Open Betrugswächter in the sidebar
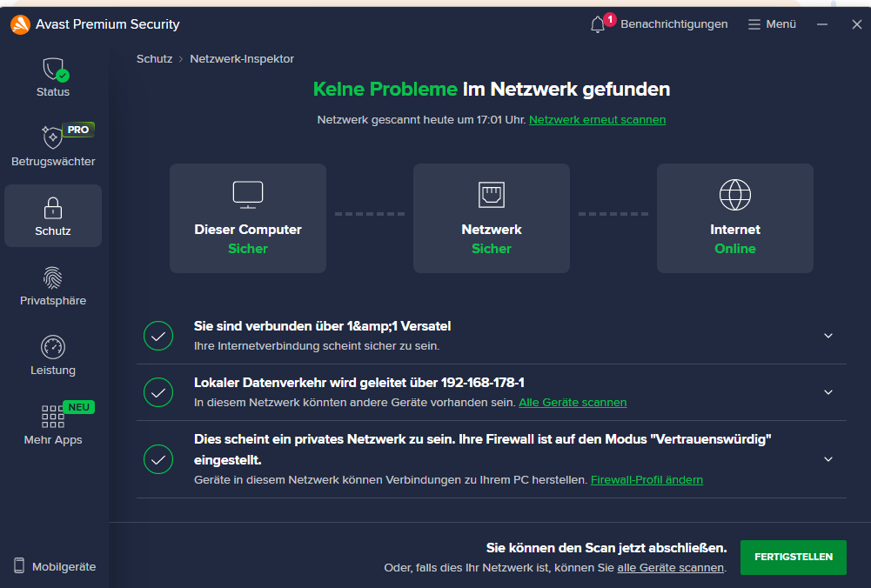The height and width of the screenshot is (588, 871). [53, 138]
